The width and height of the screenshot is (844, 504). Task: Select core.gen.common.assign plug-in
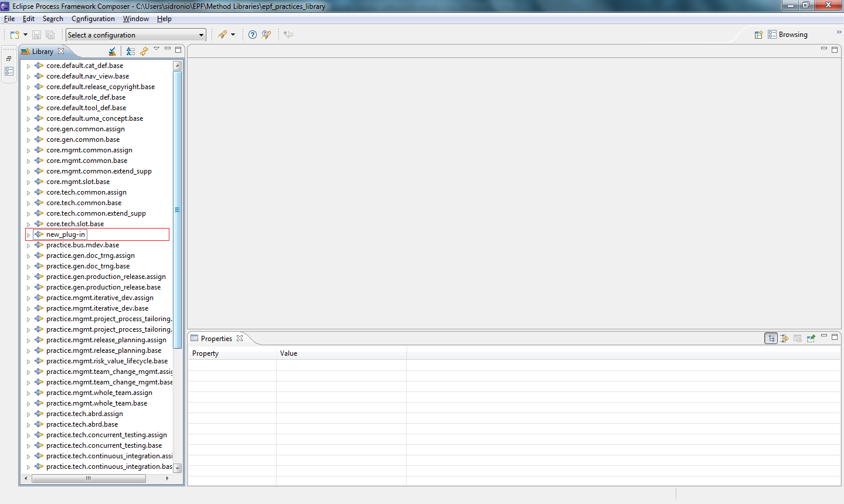tap(86, 129)
